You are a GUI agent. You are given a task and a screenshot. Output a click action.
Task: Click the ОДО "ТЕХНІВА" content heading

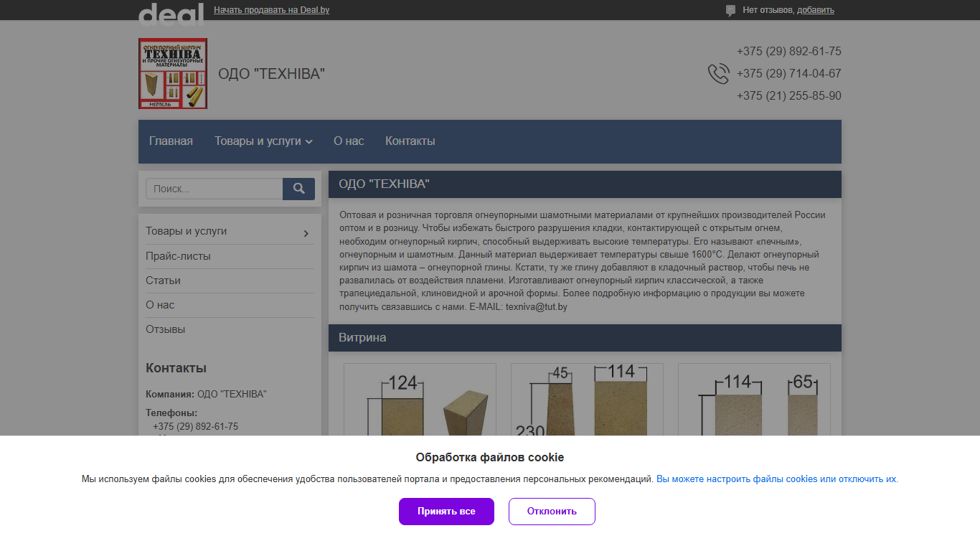click(384, 184)
